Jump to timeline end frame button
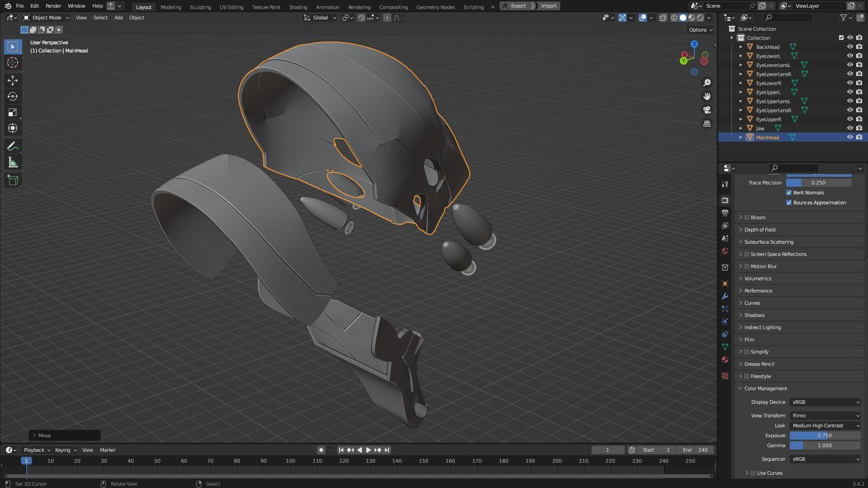Screen dimensions: 868x488 (387, 450)
